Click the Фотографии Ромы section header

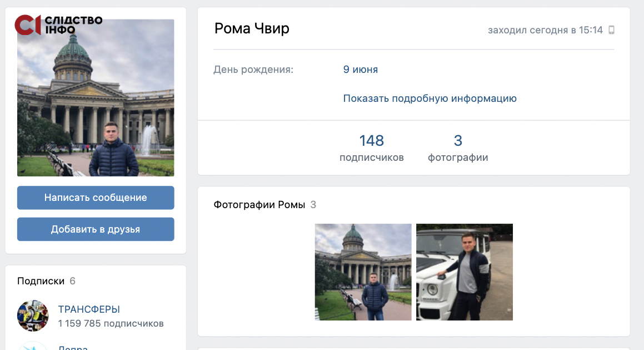[x=259, y=205]
